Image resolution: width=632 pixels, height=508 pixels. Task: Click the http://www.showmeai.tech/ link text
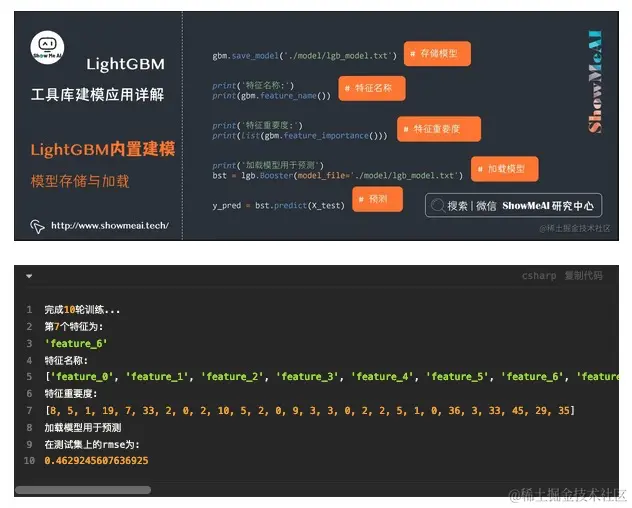point(110,225)
